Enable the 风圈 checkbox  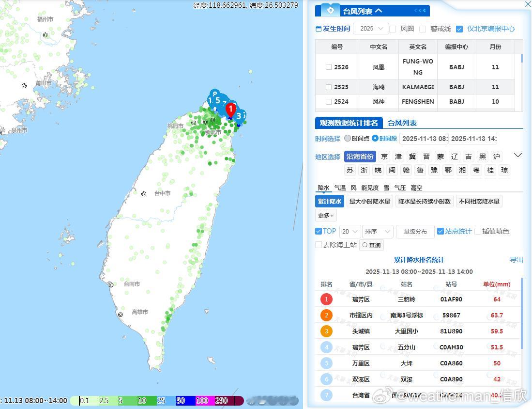tap(393, 29)
